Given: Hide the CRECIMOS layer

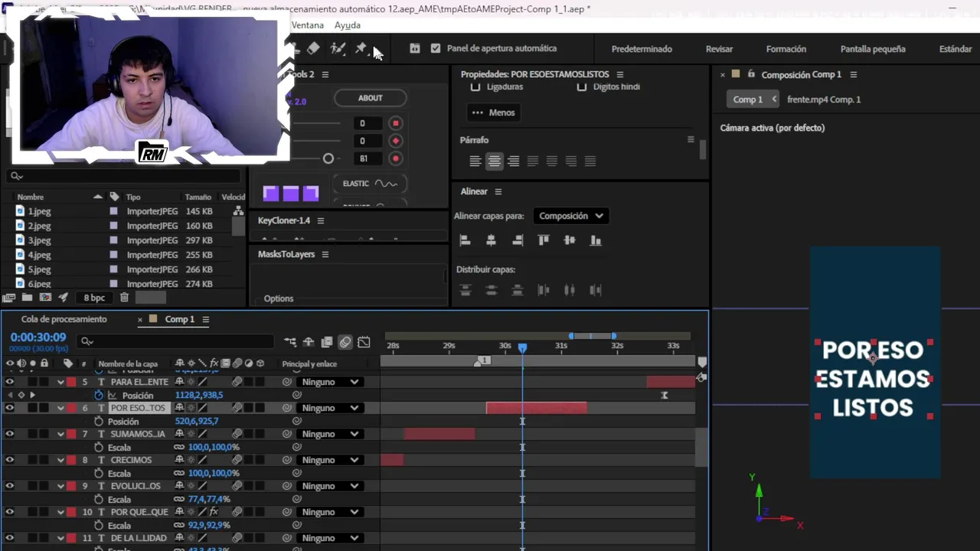Looking at the screenshot, I should tap(10, 460).
